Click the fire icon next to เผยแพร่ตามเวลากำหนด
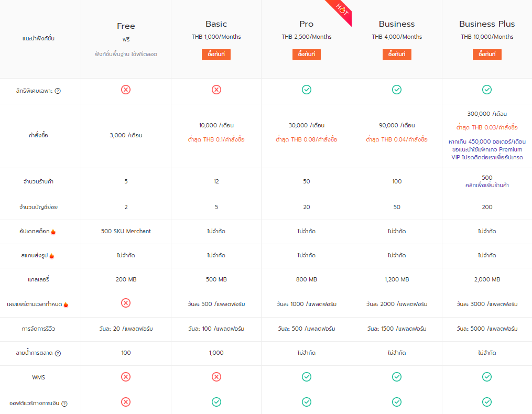 [66, 304]
